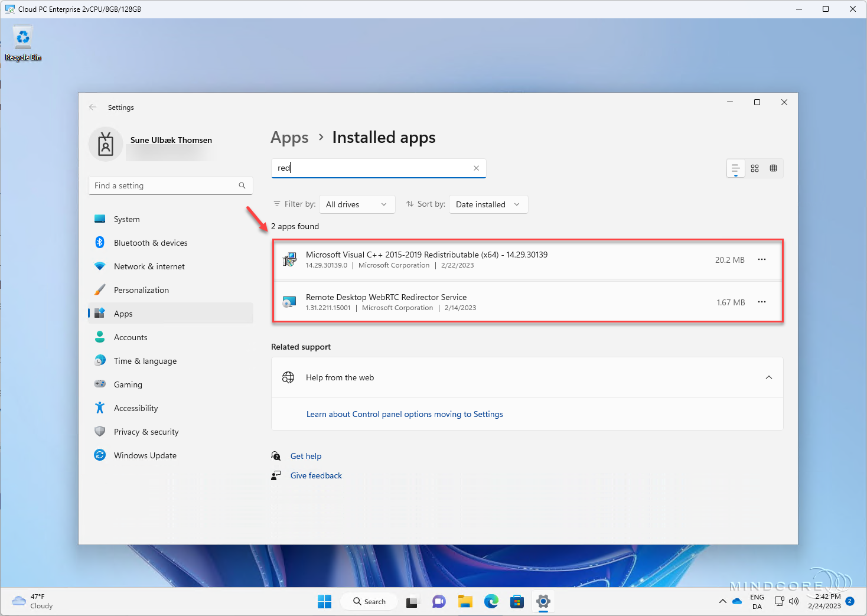Open the All drives filter dropdown
The height and width of the screenshot is (616, 867).
point(357,204)
